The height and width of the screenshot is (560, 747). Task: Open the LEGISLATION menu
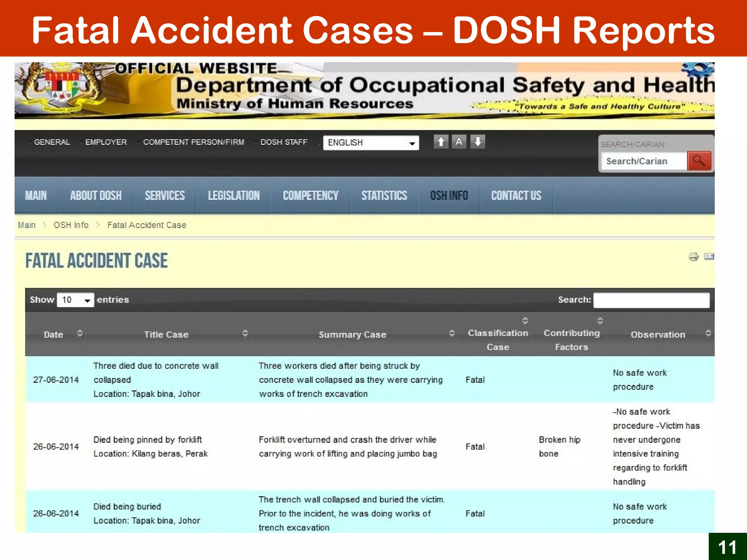pyautogui.click(x=234, y=195)
